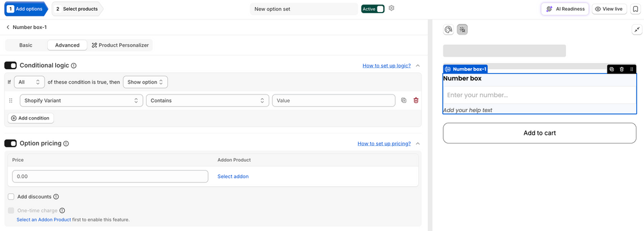
Task: Click the condition row drag handle
Action: point(11,100)
